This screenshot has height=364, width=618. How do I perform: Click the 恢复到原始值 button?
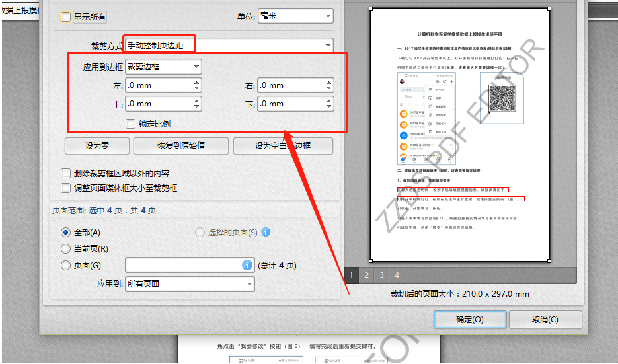(x=181, y=146)
